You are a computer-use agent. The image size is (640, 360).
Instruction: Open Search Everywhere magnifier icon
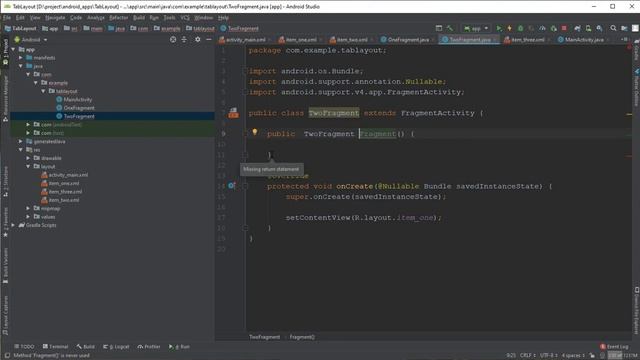tap(613, 28)
